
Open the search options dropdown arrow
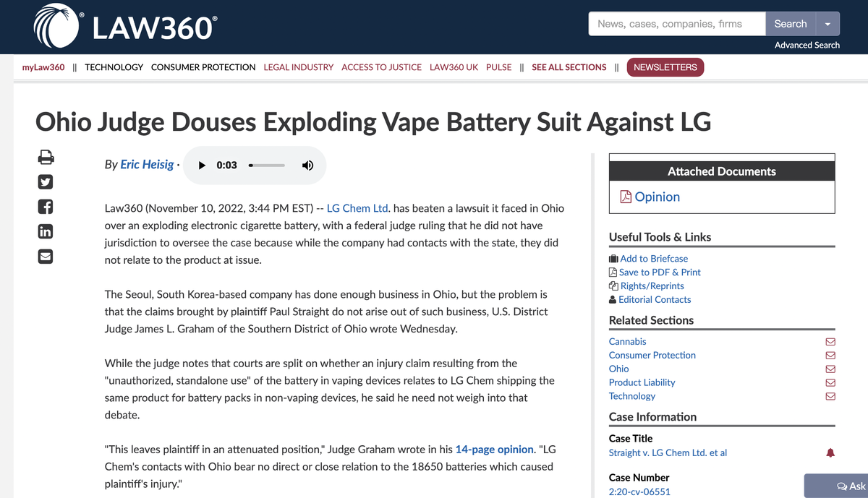click(x=827, y=24)
